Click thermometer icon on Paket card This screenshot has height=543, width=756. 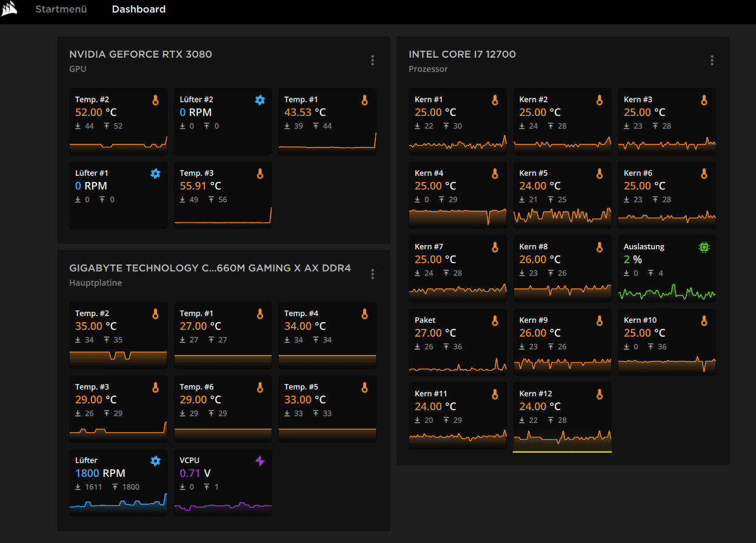[x=495, y=320]
